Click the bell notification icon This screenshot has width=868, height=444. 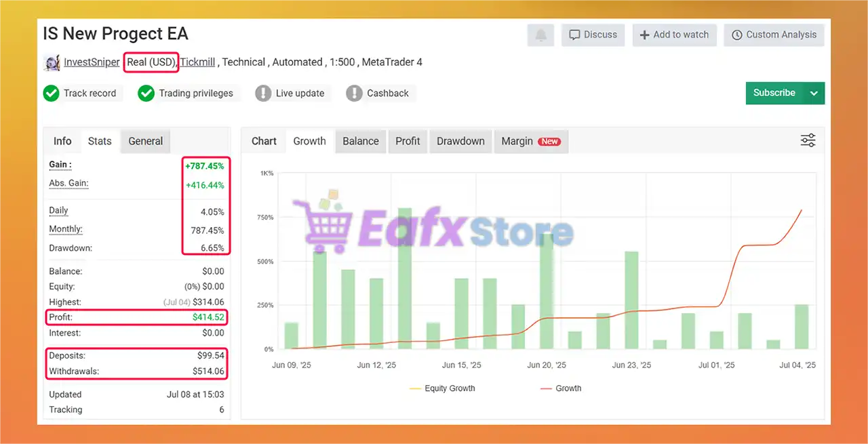pyautogui.click(x=540, y=35)
